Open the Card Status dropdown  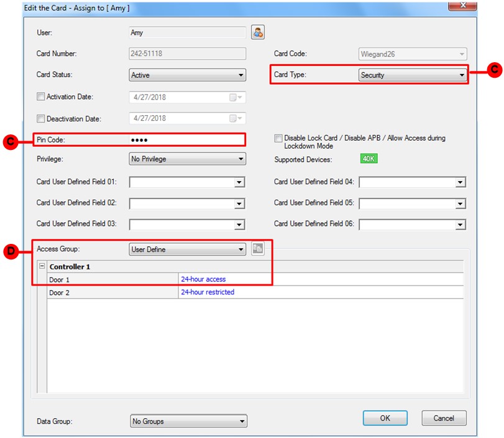(x=188, y=75)
